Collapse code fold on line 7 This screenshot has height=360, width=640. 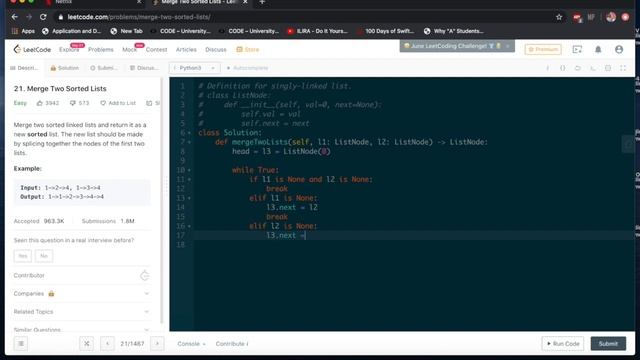(189, 142)
